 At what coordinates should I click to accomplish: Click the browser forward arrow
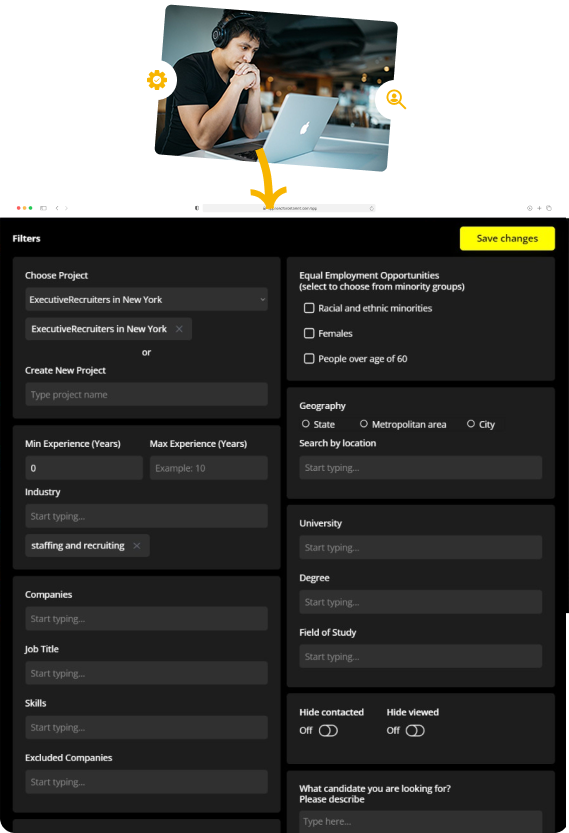[66, 208]
